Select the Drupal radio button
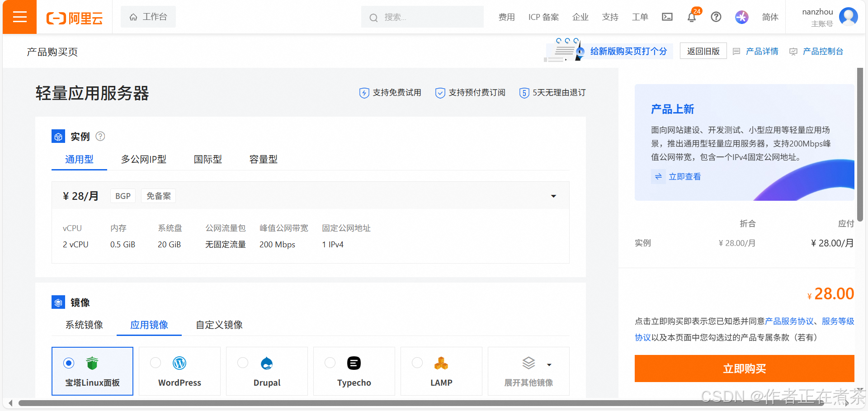Image resolution: width=868 pixels, height=411 pixels. pyautogui.click(x=243, y=363)
